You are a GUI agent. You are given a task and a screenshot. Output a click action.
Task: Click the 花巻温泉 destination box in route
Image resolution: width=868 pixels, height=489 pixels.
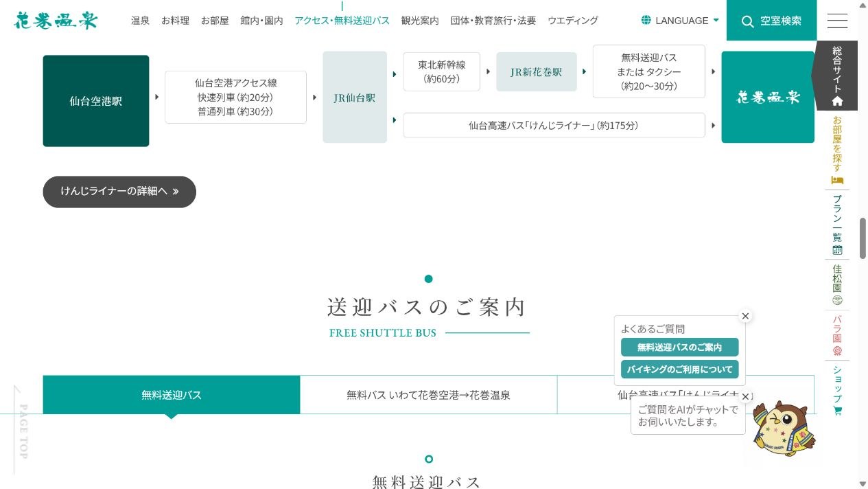point(768,97)
